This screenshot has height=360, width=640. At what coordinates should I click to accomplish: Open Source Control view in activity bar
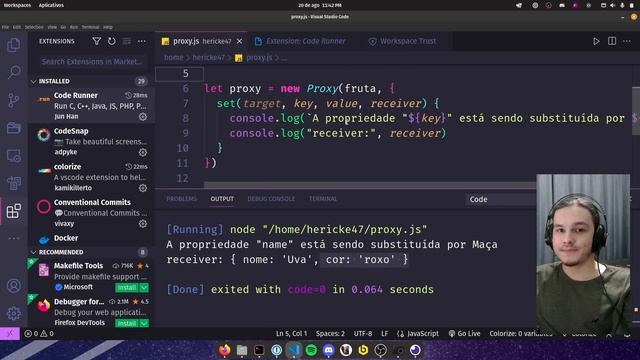pyautogui.click(x=13, y=100)
